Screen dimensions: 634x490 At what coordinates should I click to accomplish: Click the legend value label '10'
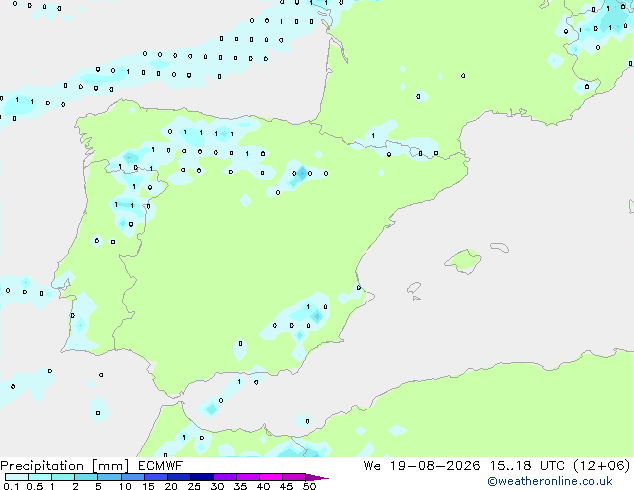[x=125, y=486]
